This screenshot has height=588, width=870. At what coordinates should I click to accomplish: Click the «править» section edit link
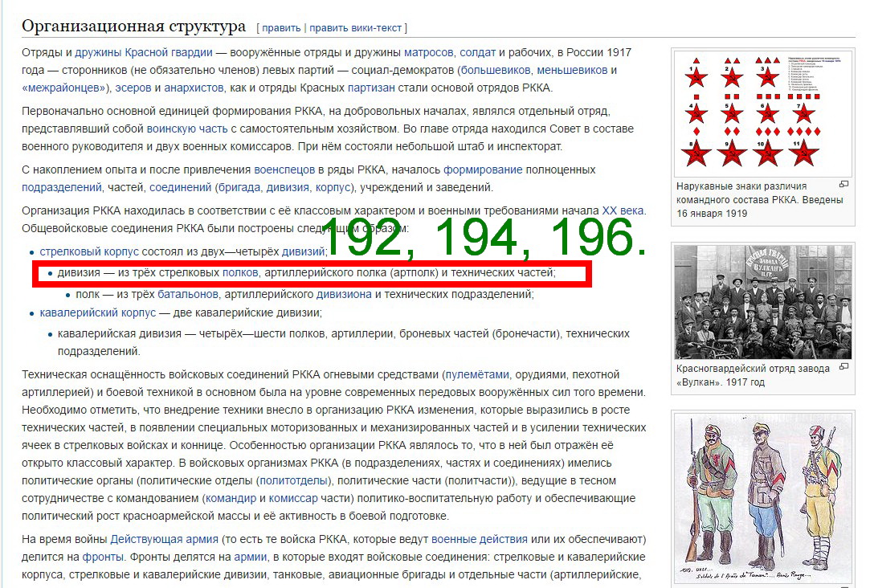(x=281, y=28)
